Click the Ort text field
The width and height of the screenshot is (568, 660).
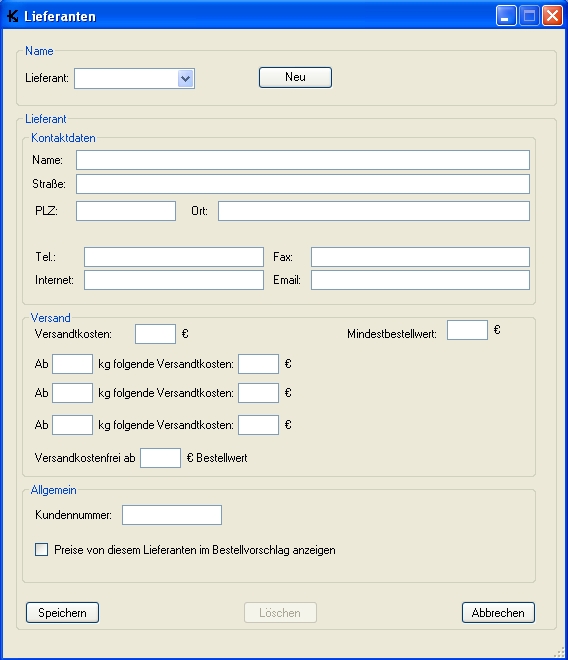[x=374, y=211]
